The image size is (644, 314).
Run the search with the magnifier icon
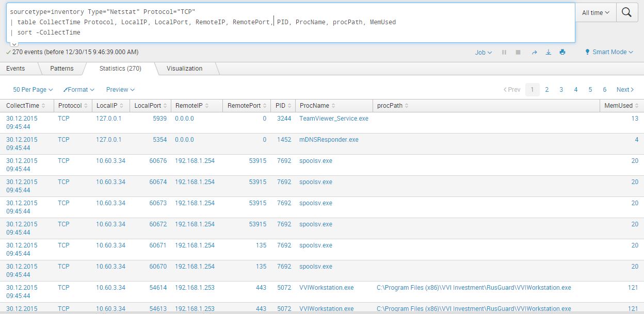627,12
